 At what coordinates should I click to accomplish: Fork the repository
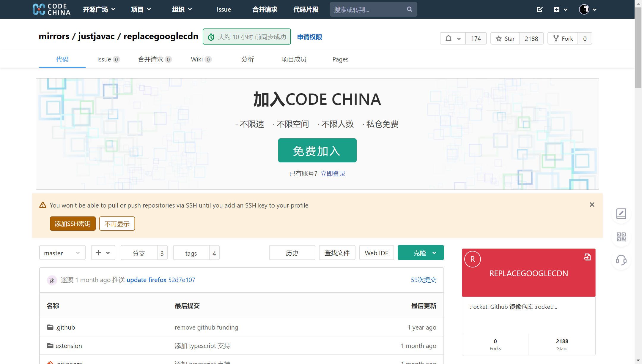tap(563, 39)
